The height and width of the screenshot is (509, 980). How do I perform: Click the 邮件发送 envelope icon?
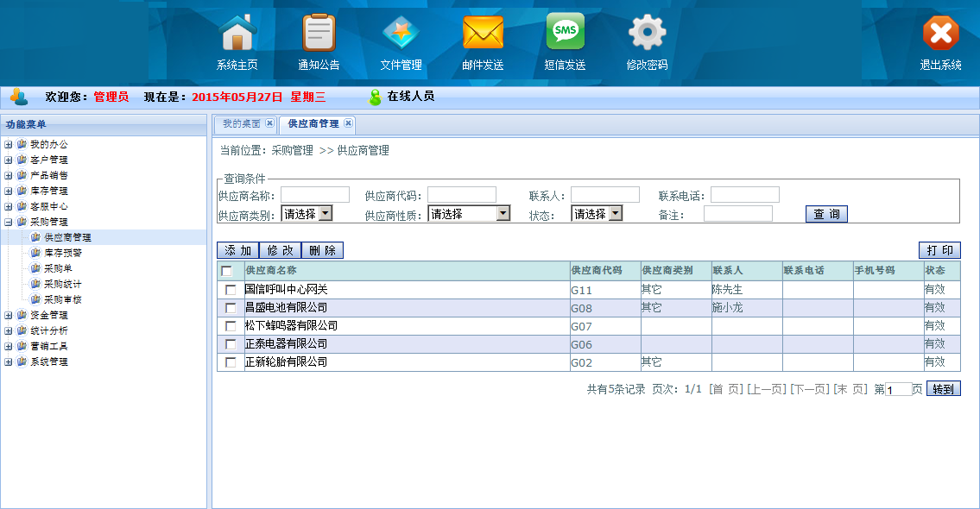[483, 35]
